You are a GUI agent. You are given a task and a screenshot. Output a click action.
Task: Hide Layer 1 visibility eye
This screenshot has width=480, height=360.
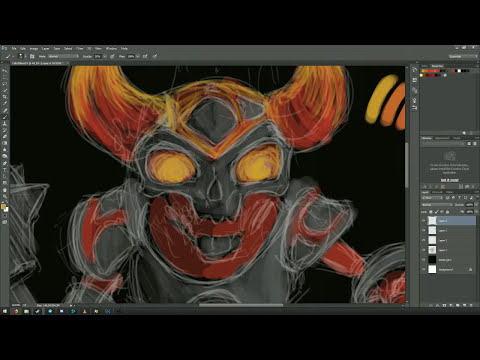[423, 250]
